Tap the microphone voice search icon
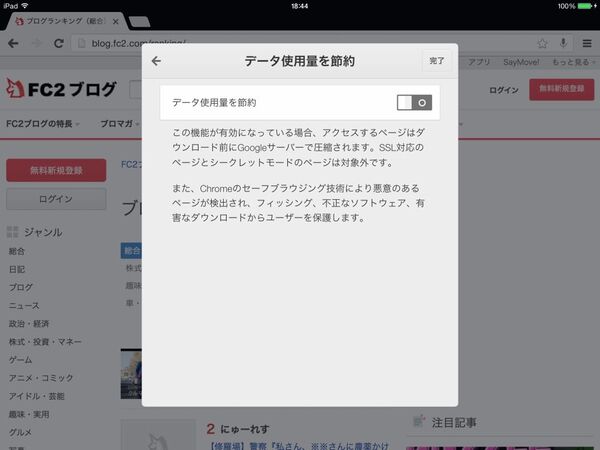Viewport: 600px width, 450px height. tap(563, 43)
